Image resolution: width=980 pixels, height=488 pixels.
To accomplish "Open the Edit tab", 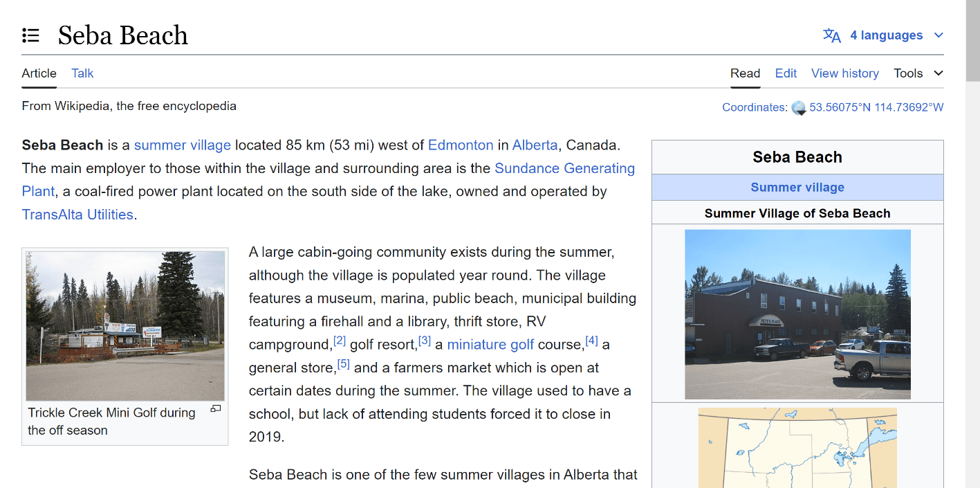I will [x=786, y=73].
